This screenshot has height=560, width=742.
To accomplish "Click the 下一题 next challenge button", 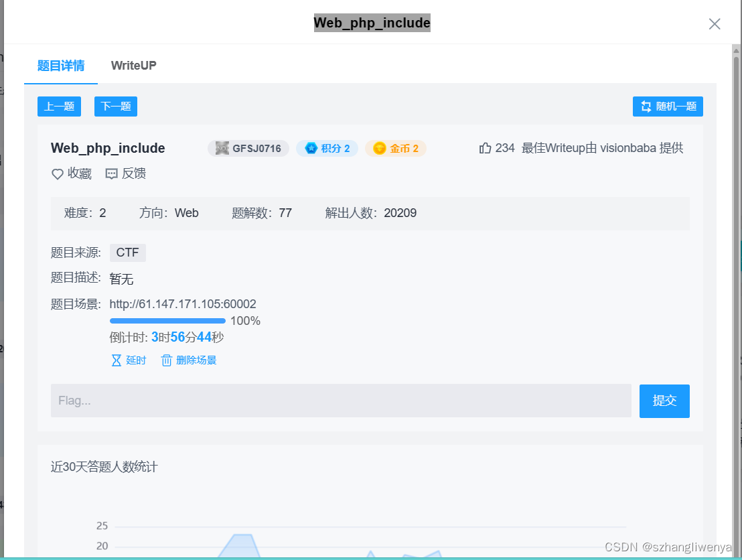I will click(115, 106).
